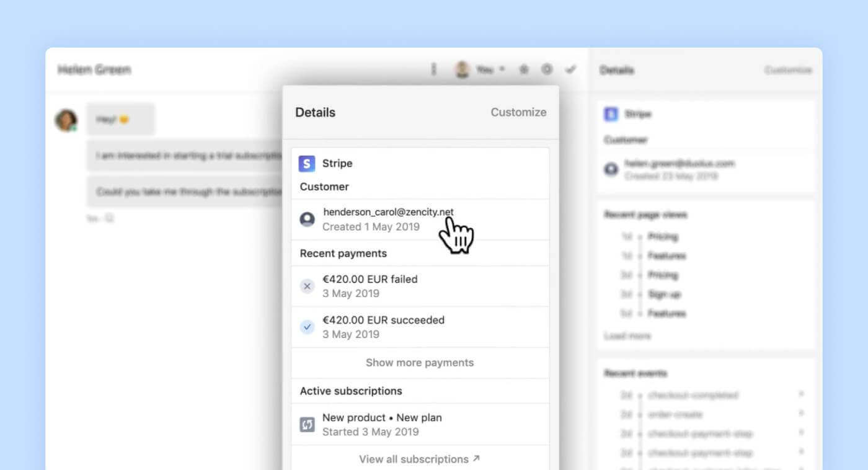Click Helen Green's chat avatar
868x470 pixels.
click(x=66, y=120)
